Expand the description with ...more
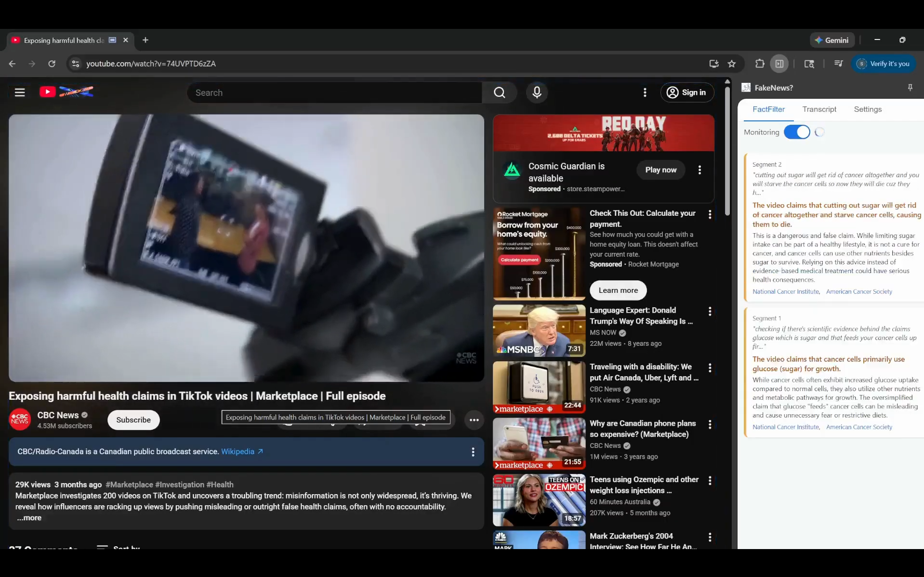 point(29,518)
